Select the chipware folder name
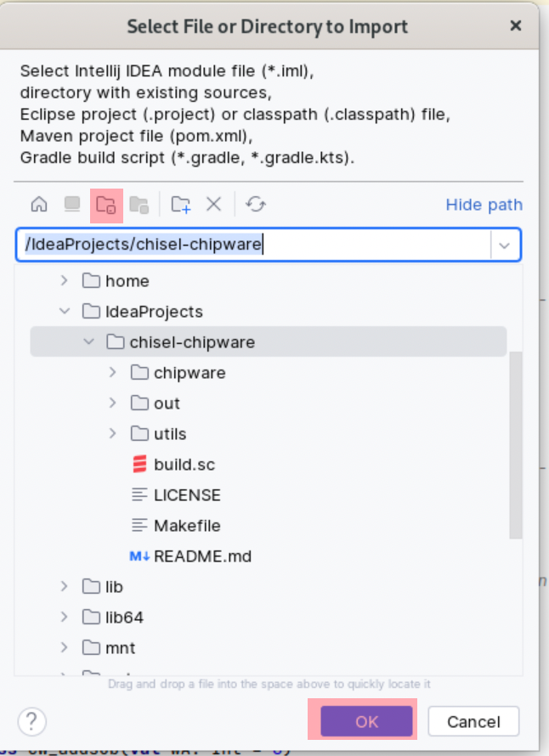This screenshot has height=756, width=549. (x=190, y=373)
